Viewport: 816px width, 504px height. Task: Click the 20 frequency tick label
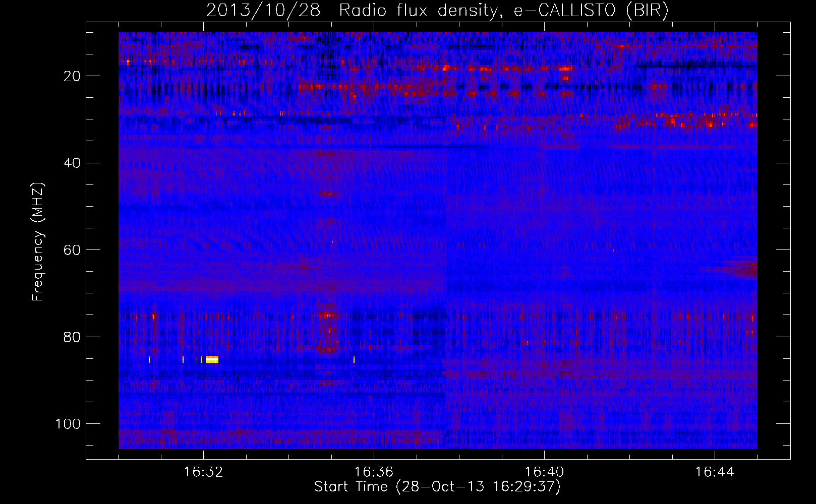[x=72, y=76]
